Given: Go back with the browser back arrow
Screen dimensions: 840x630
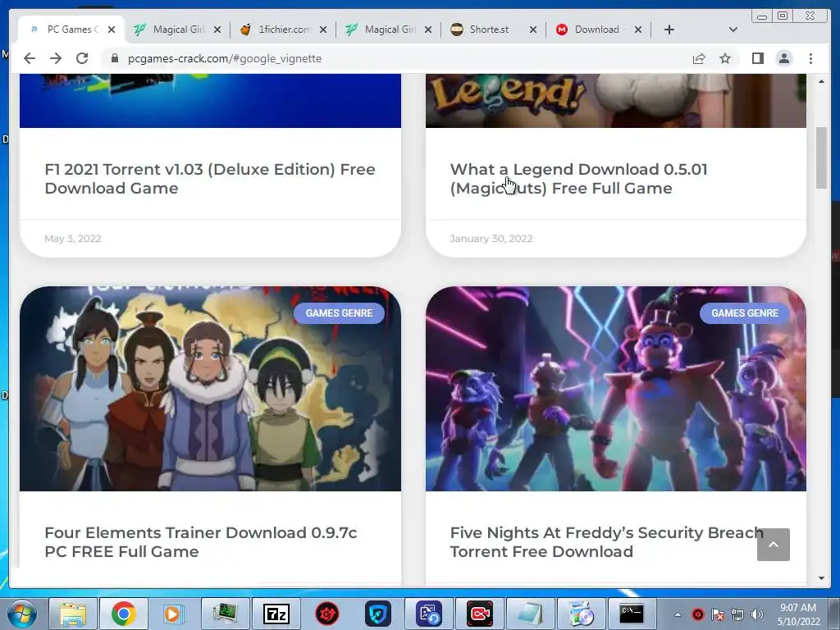Looking at the screenshot, I should tap(30, 58).
